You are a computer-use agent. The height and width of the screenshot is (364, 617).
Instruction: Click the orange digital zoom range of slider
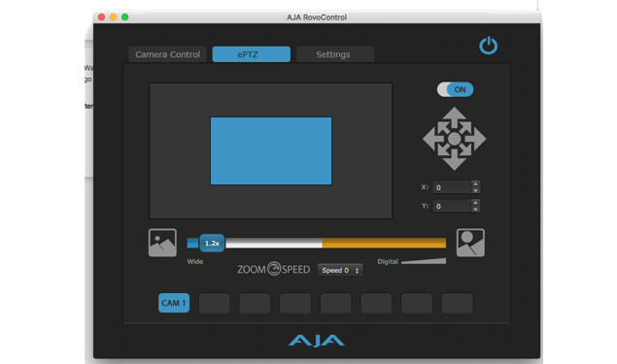(x=384, y=243)
